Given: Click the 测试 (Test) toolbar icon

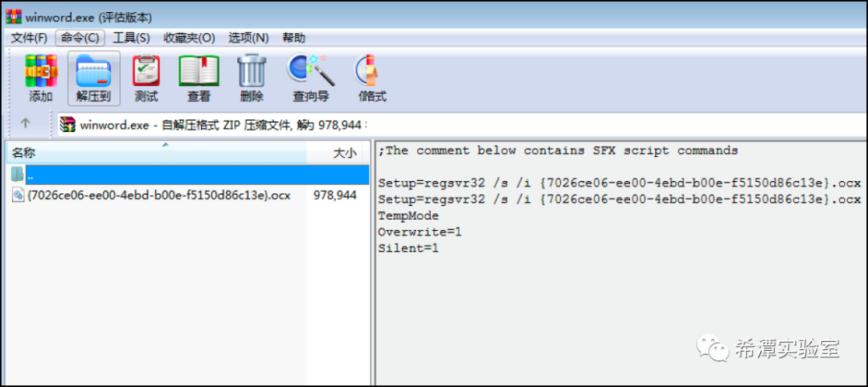Looking at the screenshot, I should [x=146, y=78].
